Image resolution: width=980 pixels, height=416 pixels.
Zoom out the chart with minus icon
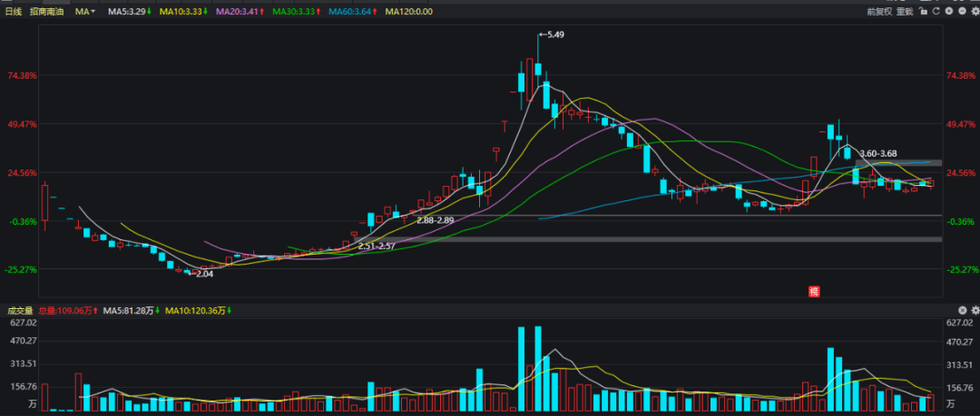coord(962,12)
